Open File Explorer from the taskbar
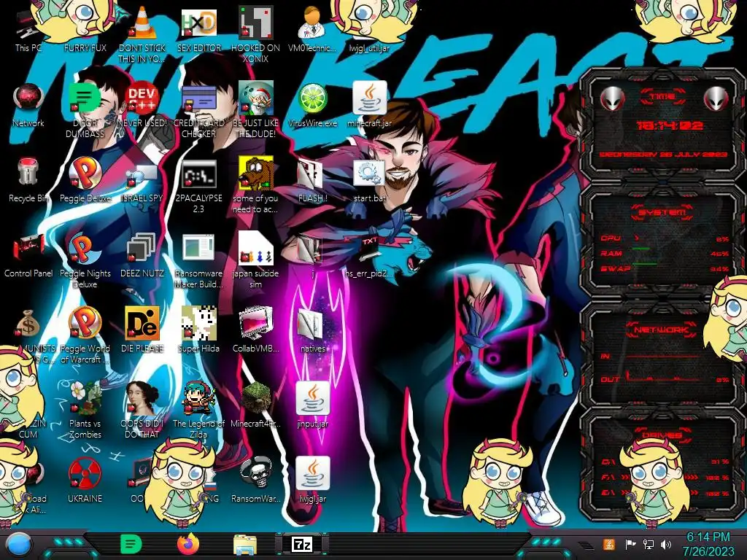747x560 pixels. (x=245, y=545)
